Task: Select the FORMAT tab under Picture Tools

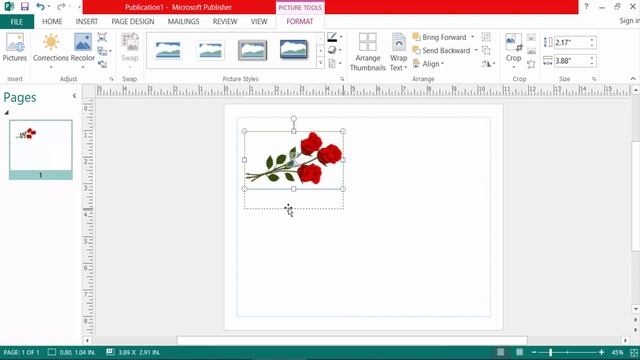Action: click(300, 22)
